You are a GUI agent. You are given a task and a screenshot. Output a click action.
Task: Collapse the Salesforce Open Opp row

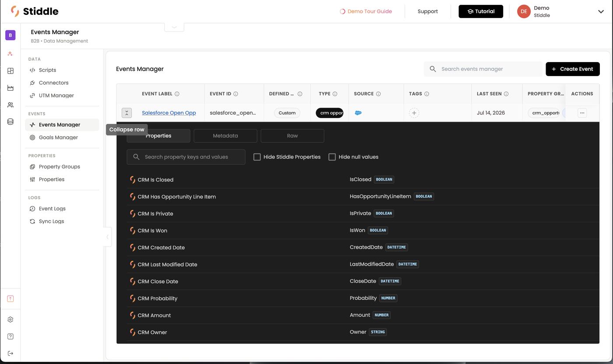click(127, 113)
